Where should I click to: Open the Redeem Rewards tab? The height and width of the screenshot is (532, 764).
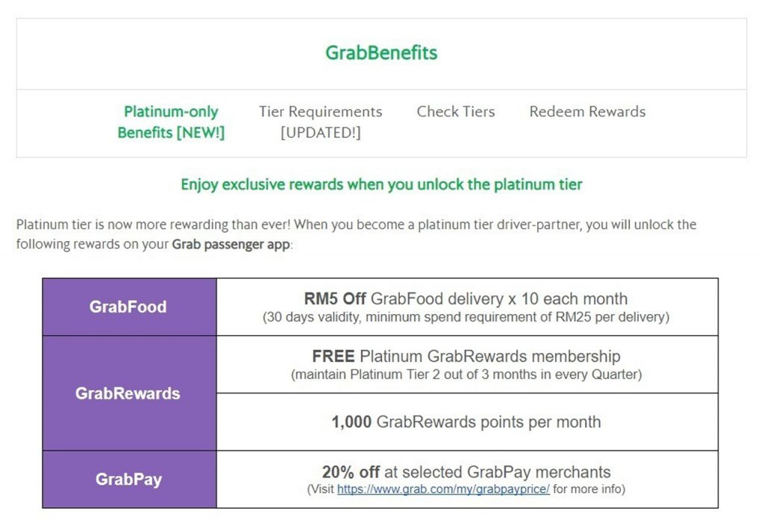tap(587, 112)
